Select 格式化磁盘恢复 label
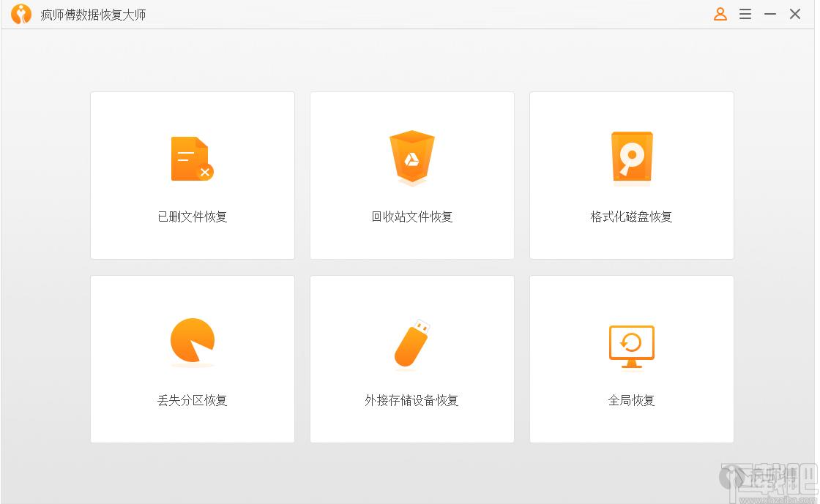The image size is (820, 504). 631,217
